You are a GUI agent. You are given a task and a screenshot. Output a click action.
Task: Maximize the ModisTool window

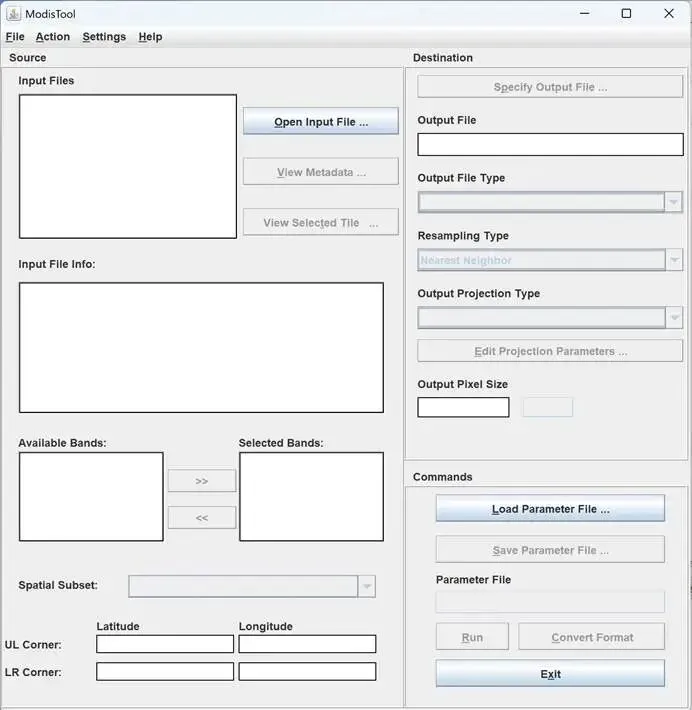[626, 14]
